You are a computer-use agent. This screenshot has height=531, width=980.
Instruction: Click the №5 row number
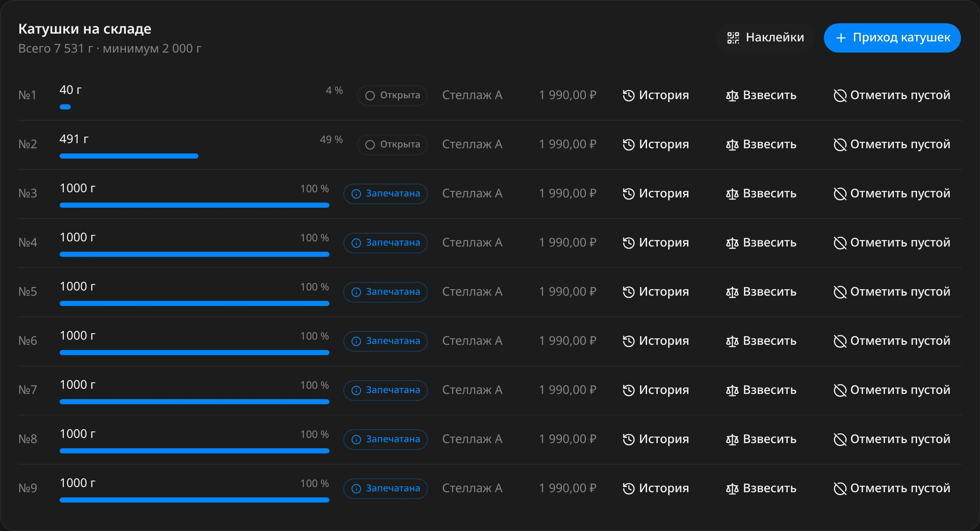pyautogui.click(x=28, y=292)
